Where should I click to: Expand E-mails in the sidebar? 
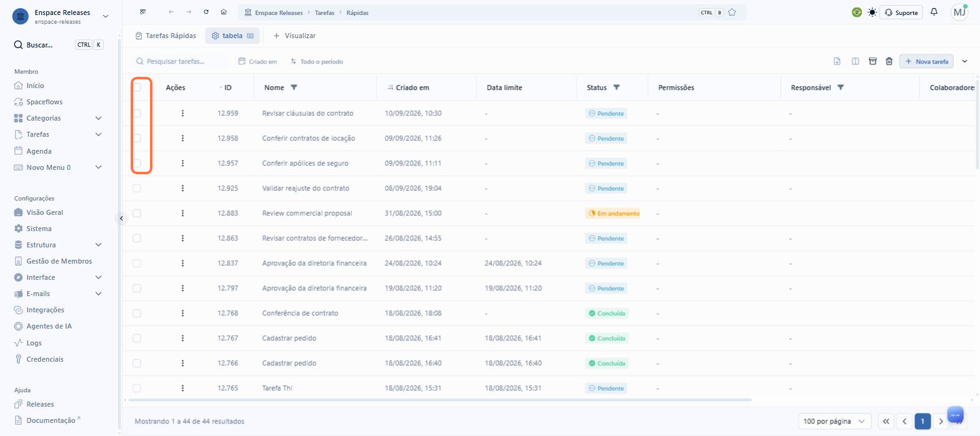(98, 294)
